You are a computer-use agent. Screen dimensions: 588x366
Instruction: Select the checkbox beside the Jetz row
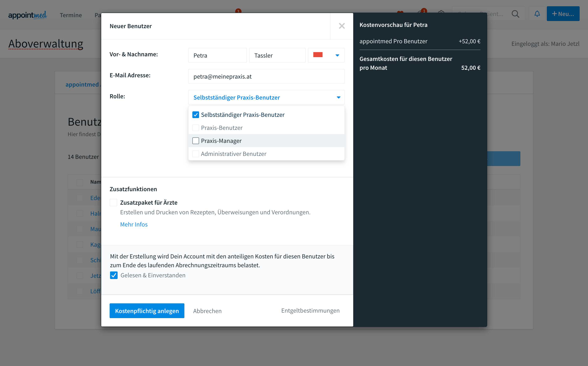point(80,276)
